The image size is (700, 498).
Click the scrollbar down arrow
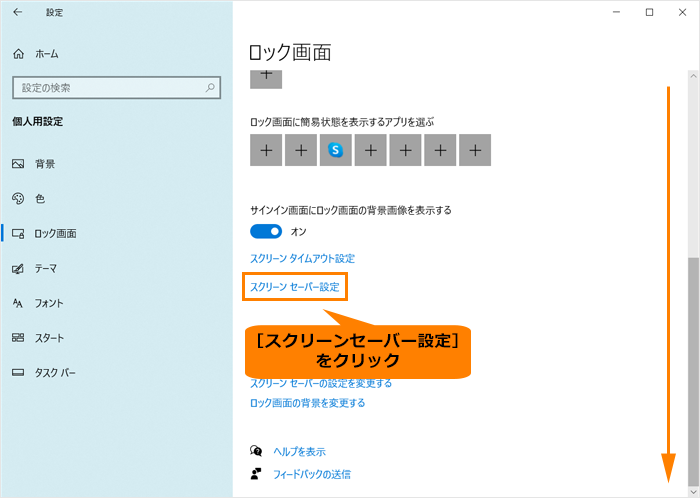click(693, 491)
